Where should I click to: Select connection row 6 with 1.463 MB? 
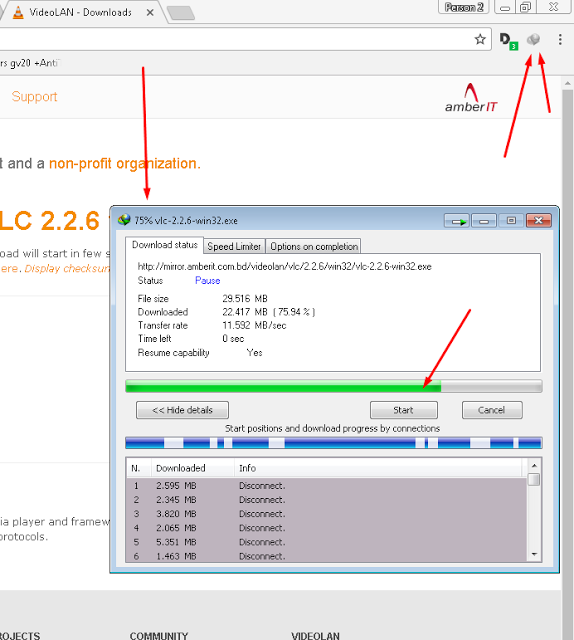[327, 556]
